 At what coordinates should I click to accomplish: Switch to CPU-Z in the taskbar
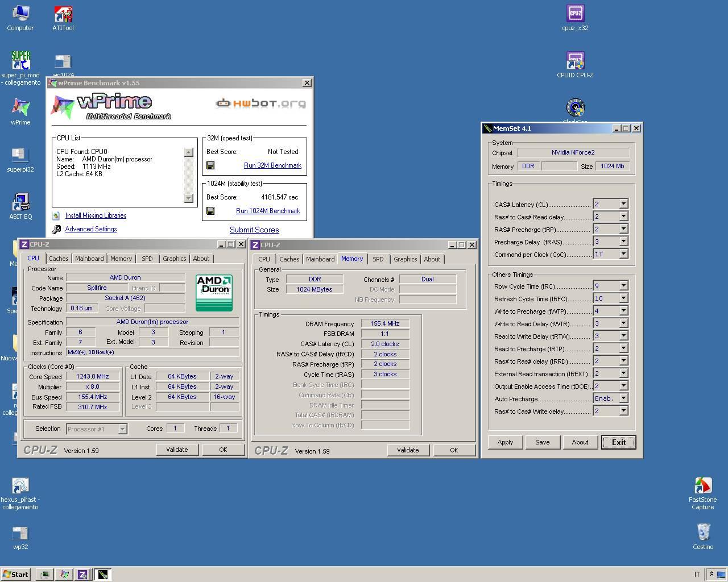(82, 575)
